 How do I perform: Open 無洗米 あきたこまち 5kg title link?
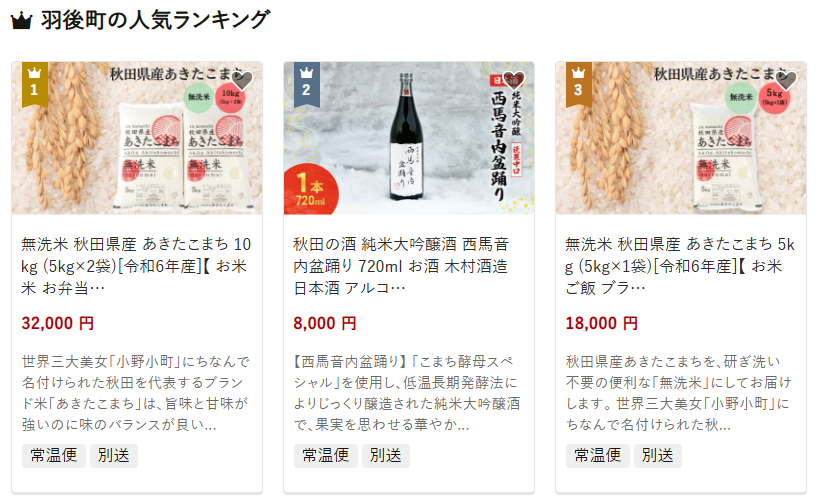[680, 266]
